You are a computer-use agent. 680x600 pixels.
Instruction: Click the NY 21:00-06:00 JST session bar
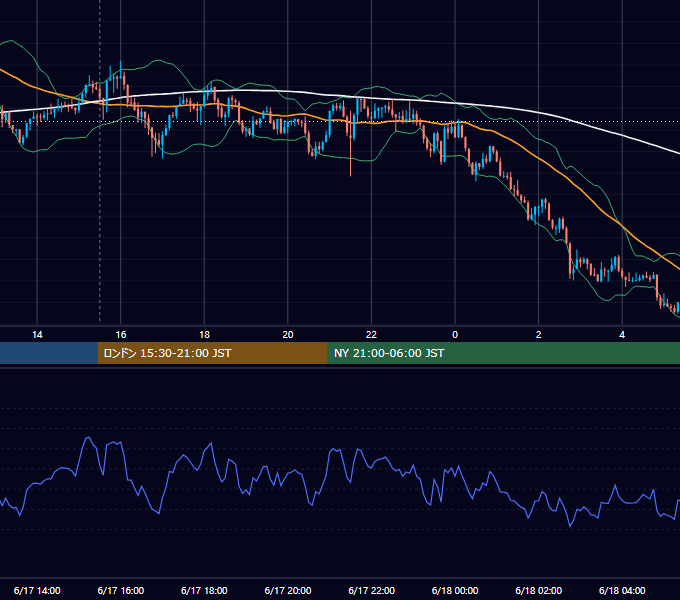[x=503, y=353]
